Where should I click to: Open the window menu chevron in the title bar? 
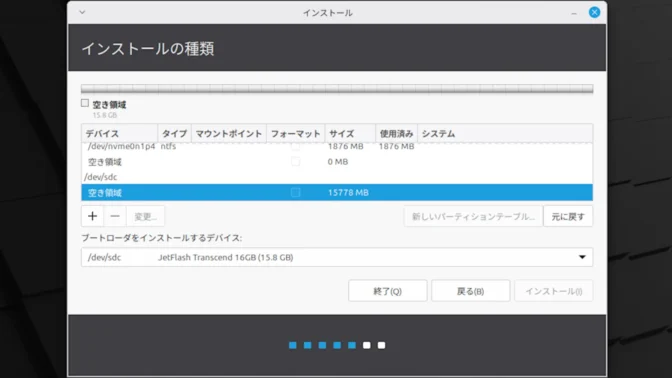coord(82,12)
